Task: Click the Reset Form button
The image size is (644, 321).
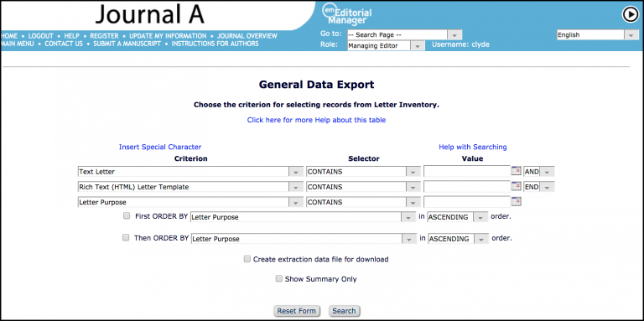Action: (x=297, y=311)
